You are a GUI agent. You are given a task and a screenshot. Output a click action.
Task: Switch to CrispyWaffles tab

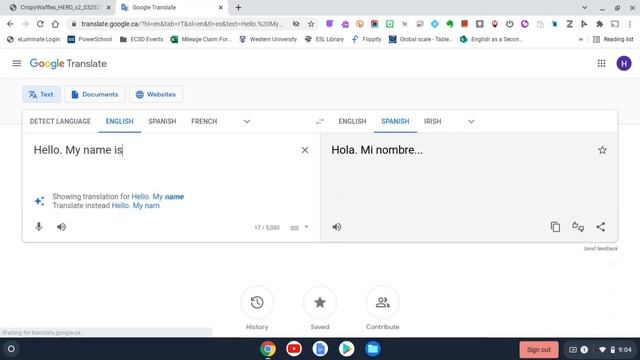click(x=60, y=7)
